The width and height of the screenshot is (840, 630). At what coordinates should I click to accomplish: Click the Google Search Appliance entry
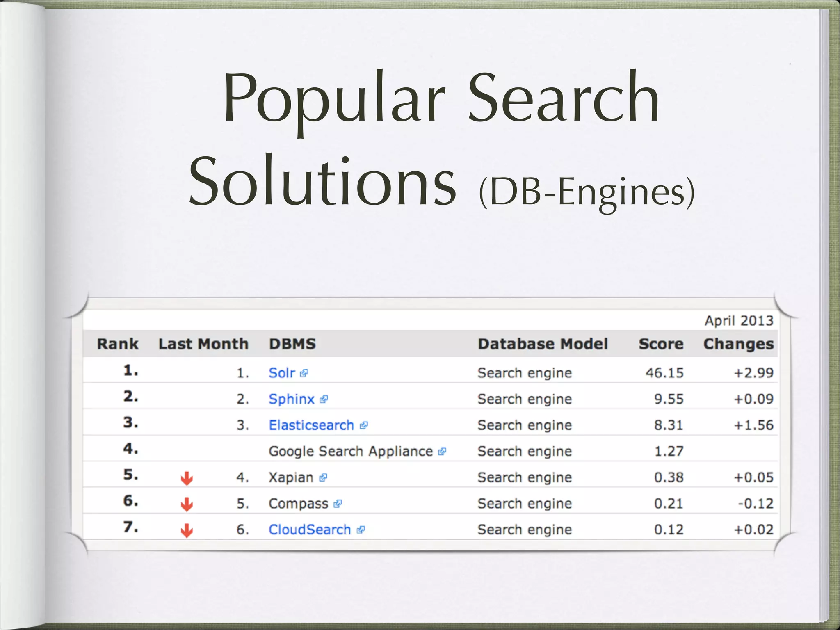[351, 452]
